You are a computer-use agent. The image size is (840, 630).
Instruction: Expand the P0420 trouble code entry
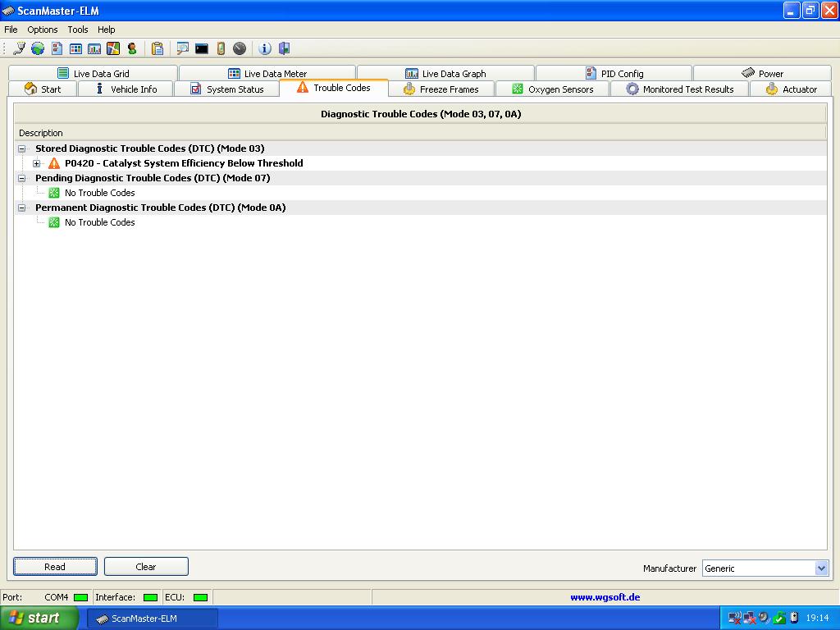36,163
